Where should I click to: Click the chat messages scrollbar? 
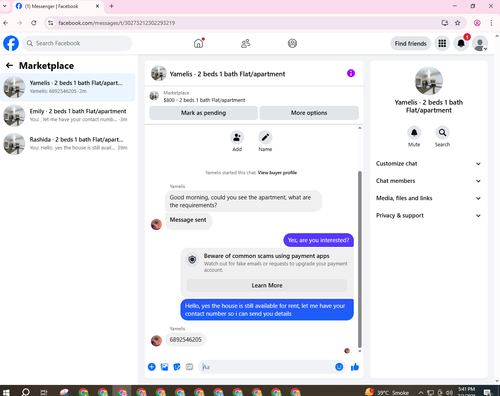[x=360, y=260]
